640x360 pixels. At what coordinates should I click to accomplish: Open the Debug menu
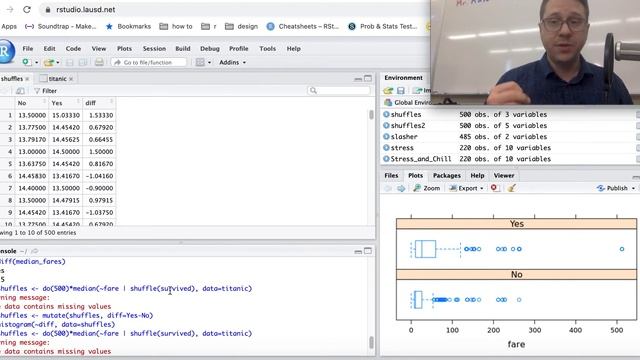[x=210, y=49]
